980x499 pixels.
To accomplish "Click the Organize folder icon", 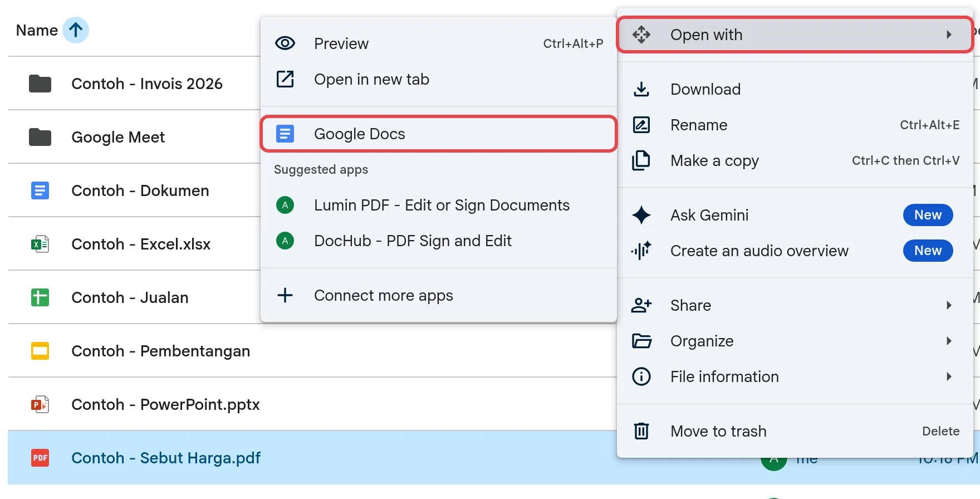I will click(641, 341).
